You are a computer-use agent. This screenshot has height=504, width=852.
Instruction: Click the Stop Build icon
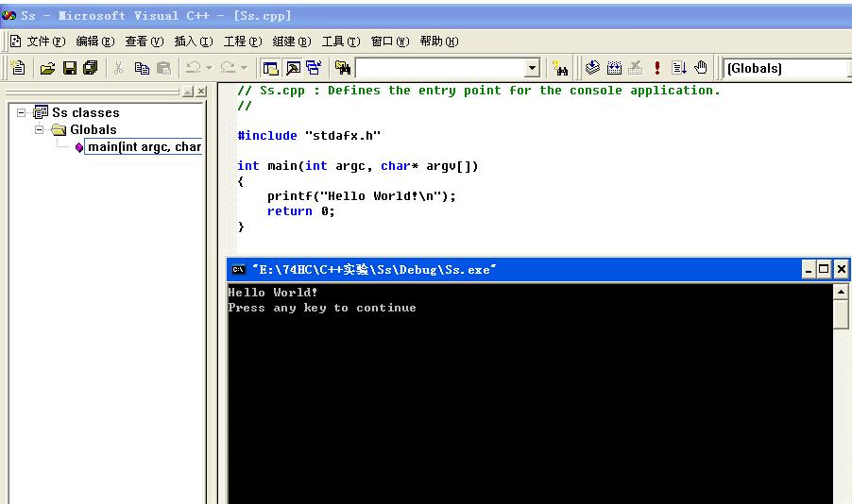pyautogui.click(x=635, y=68)
